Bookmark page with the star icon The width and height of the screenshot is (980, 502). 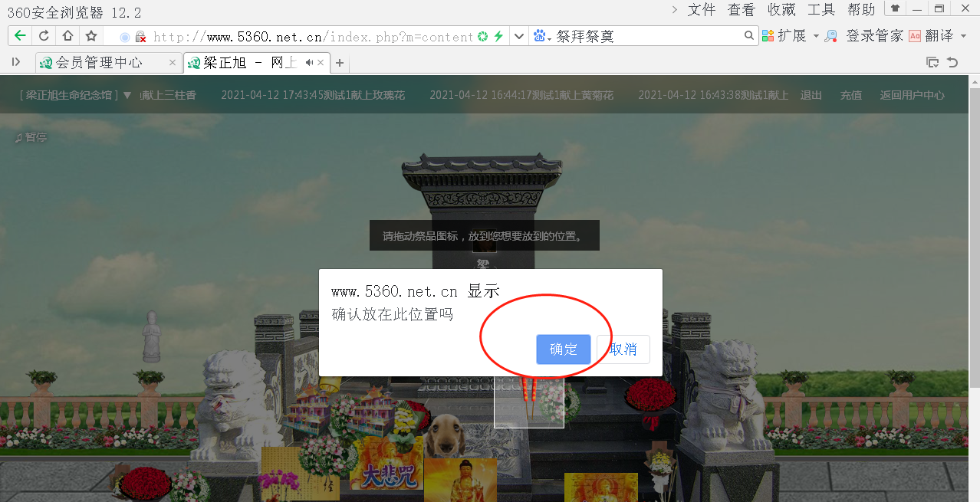[x=91, y=36]
